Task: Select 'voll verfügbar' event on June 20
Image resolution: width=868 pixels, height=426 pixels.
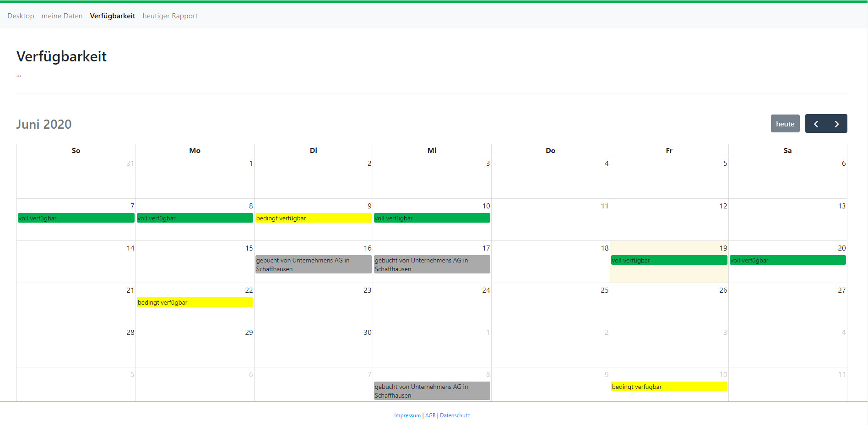Action: pyautogui.click(x=787, y=260)
